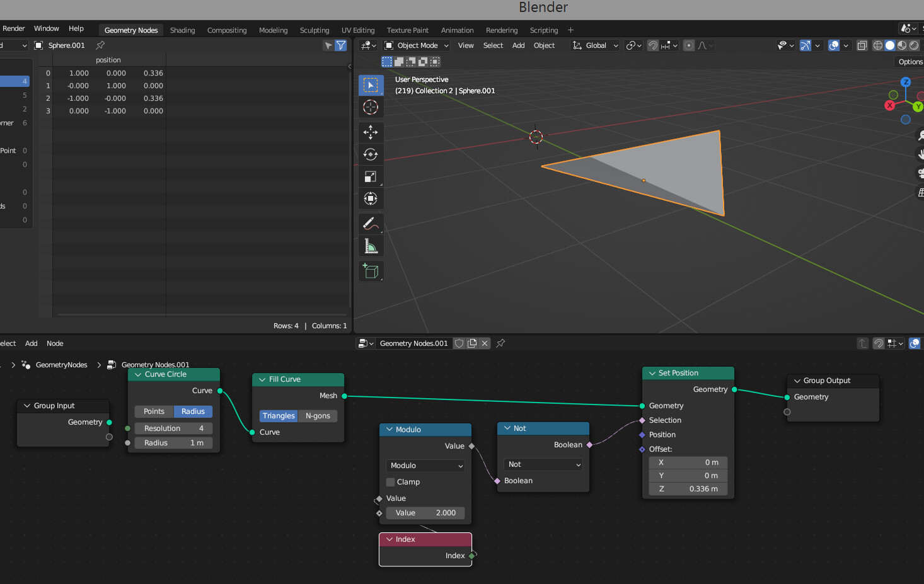Image resolution: width=924 pixels, height=584 pixels.
Task: Enable the Clamp checkbox in Modulo node
Action: click(391, 482)
